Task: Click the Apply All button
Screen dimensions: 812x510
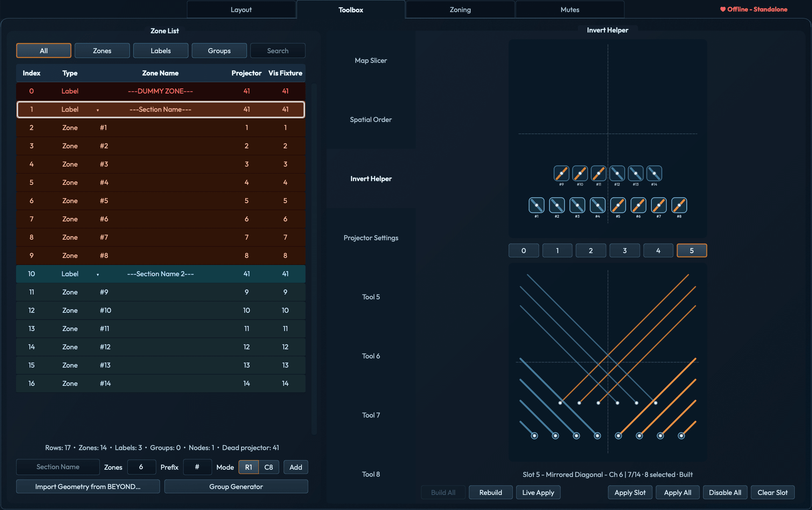Action: (678, 493)
